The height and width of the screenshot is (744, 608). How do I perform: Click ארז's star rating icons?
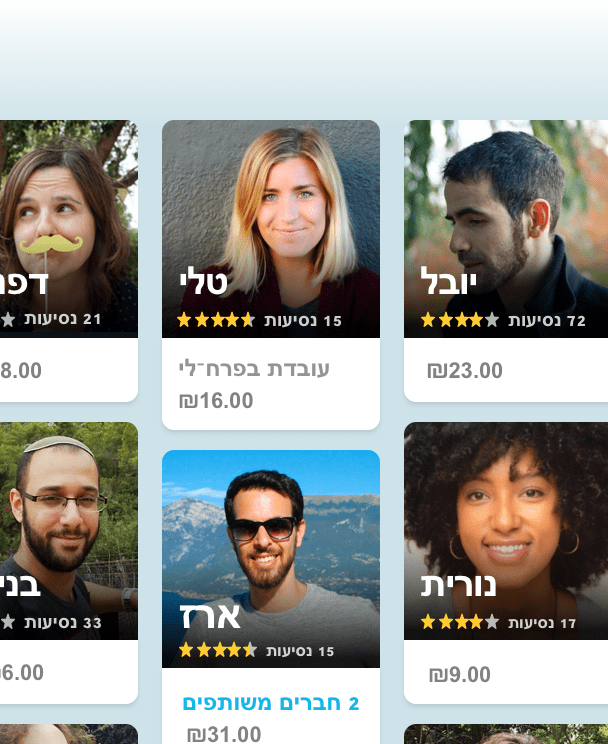(218, 650)
